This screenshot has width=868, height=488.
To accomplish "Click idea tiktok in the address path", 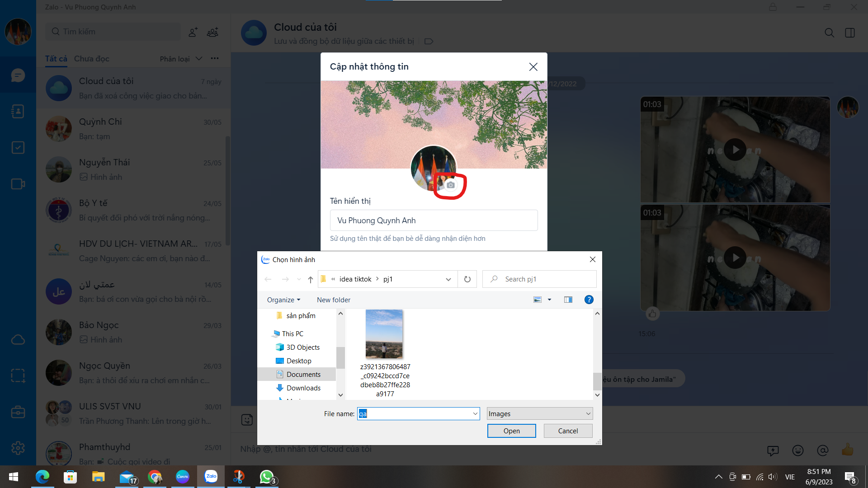I will [355, 279].
